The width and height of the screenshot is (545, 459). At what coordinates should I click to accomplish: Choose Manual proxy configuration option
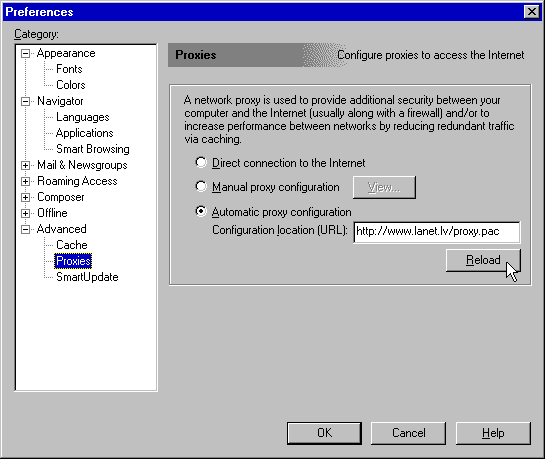tap(201, 187)
